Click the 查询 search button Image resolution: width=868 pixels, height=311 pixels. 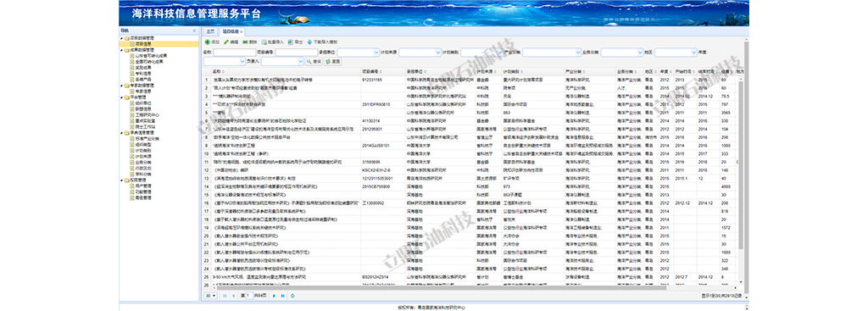pos(314,61)
